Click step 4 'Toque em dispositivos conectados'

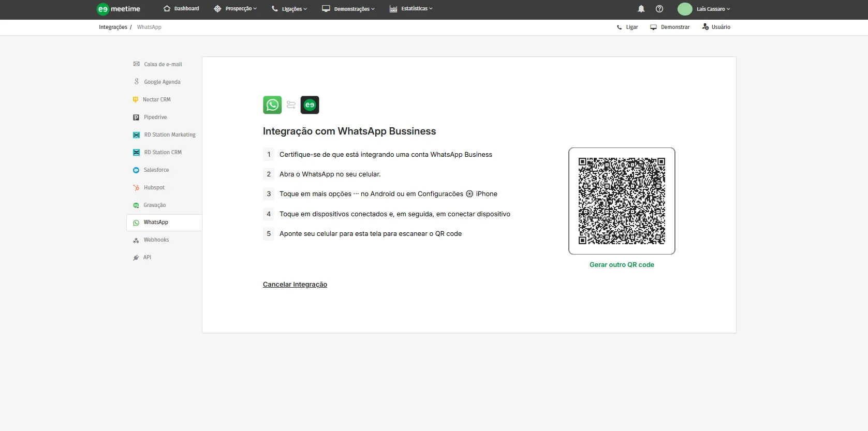coord(395,214)
